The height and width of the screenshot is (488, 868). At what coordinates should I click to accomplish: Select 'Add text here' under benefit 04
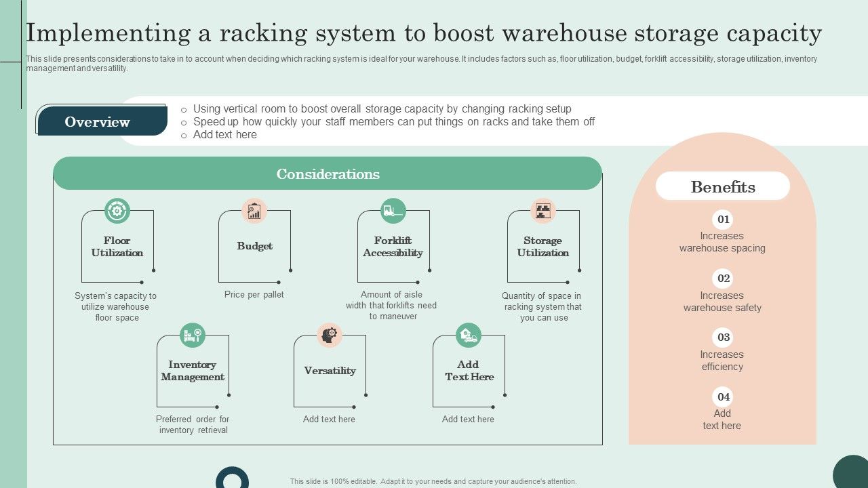coord(722,420)
